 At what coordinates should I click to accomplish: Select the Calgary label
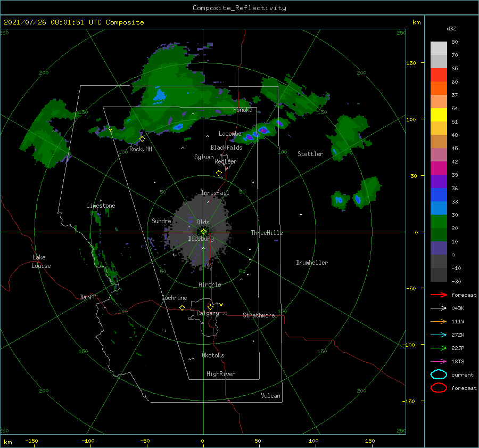[x=208, y=313]
